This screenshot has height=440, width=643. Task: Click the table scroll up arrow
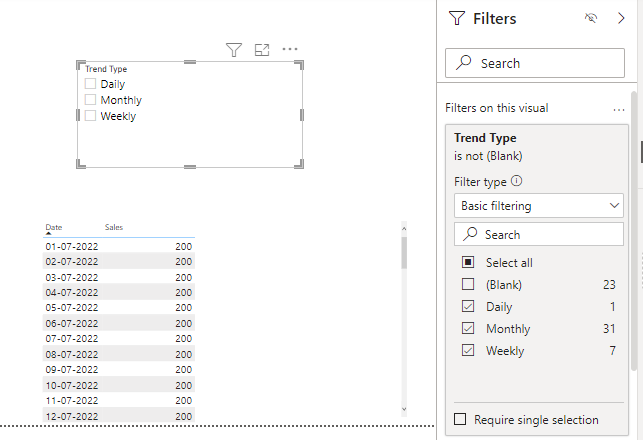point(404,228)
